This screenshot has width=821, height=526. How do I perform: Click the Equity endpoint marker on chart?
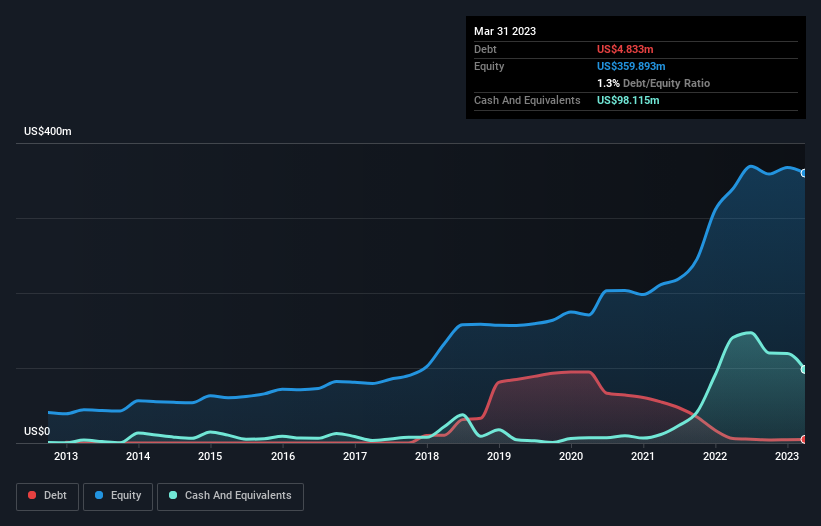[x=804, y=173]
